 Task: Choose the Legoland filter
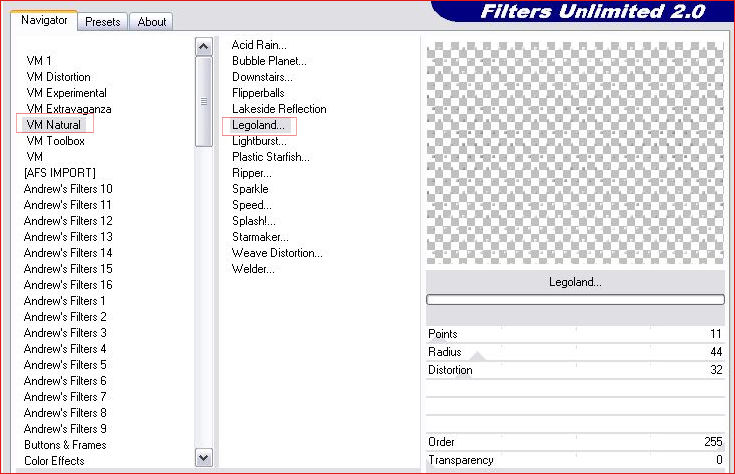point(258,125)
